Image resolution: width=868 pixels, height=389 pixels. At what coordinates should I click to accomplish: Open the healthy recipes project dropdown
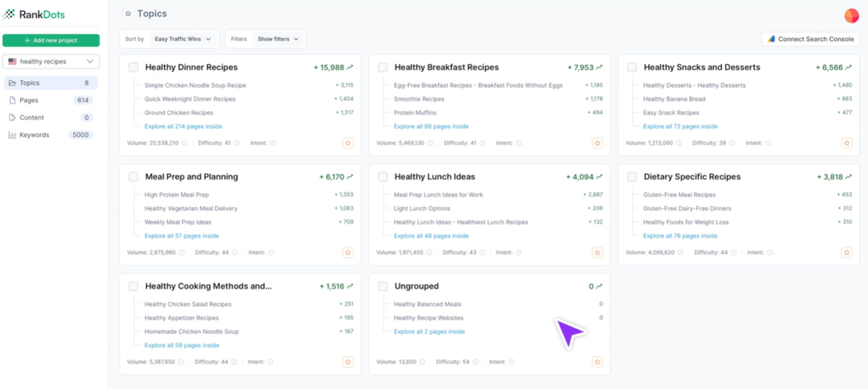51,62
